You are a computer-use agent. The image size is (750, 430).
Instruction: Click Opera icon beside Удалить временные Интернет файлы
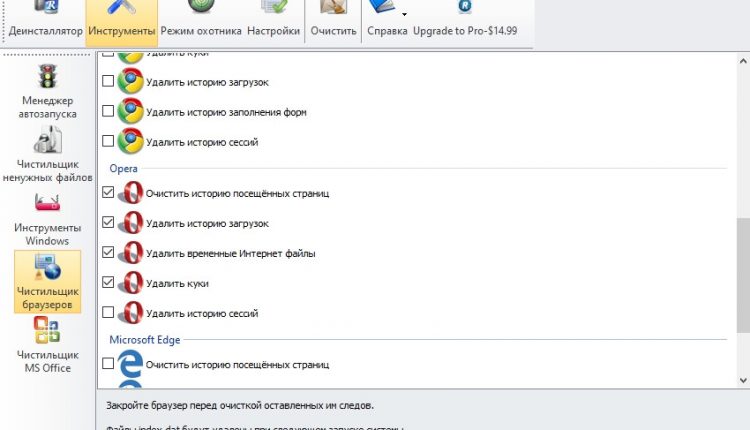click(131, 253)
